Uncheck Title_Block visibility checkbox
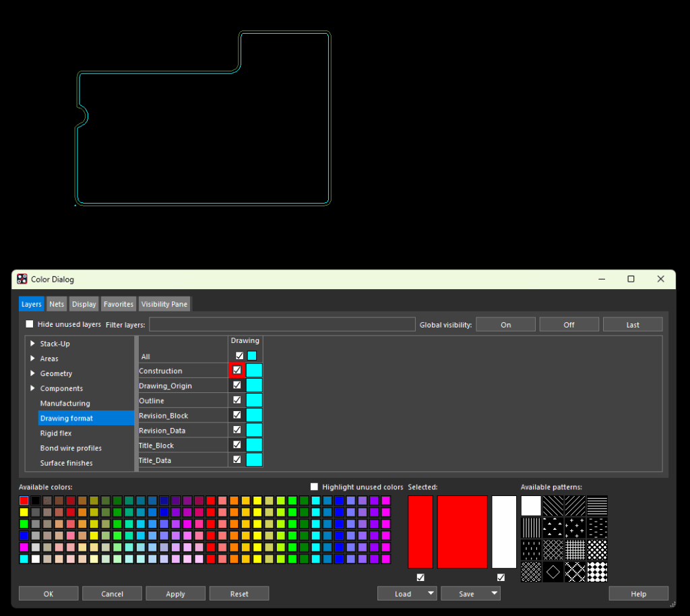The height and width of the screenshot is (616, 690). (237, 445)
